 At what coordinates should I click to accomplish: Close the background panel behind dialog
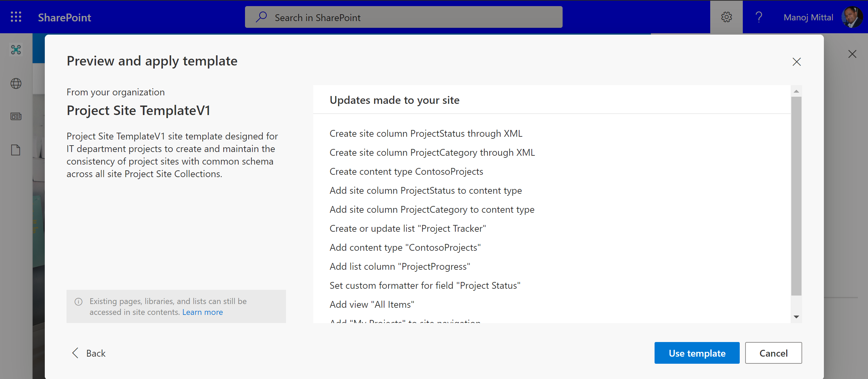[852, 54]
